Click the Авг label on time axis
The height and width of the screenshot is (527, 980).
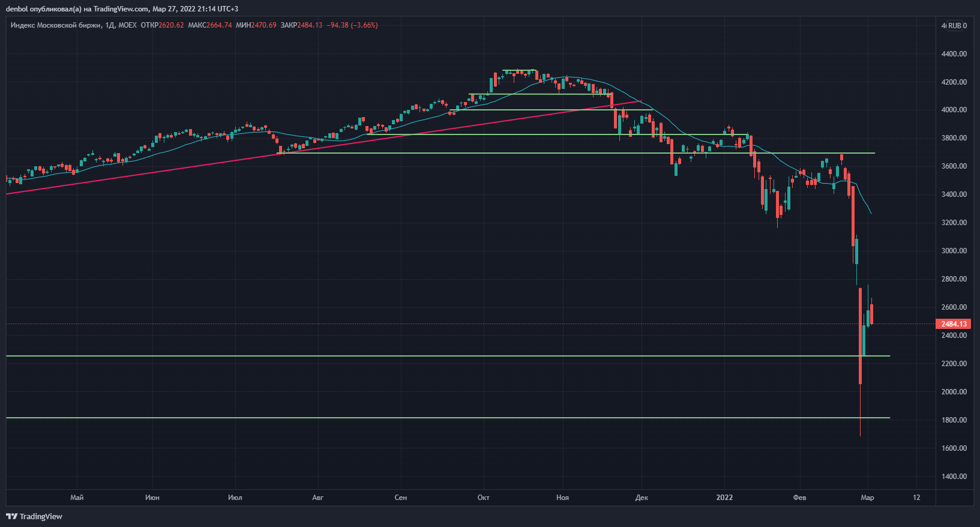pyautogui.click(x=318, y=498)
